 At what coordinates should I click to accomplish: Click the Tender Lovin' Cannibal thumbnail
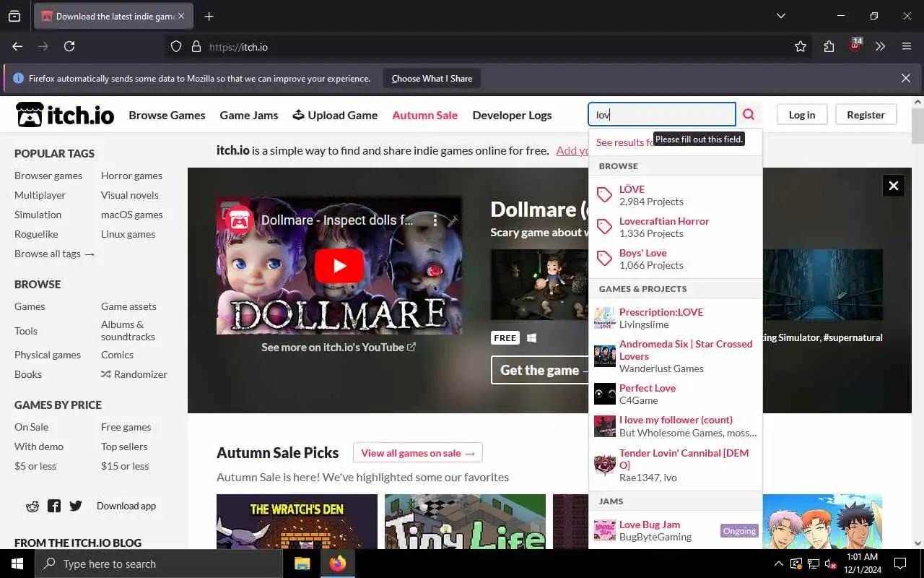(x=605, y=465)
